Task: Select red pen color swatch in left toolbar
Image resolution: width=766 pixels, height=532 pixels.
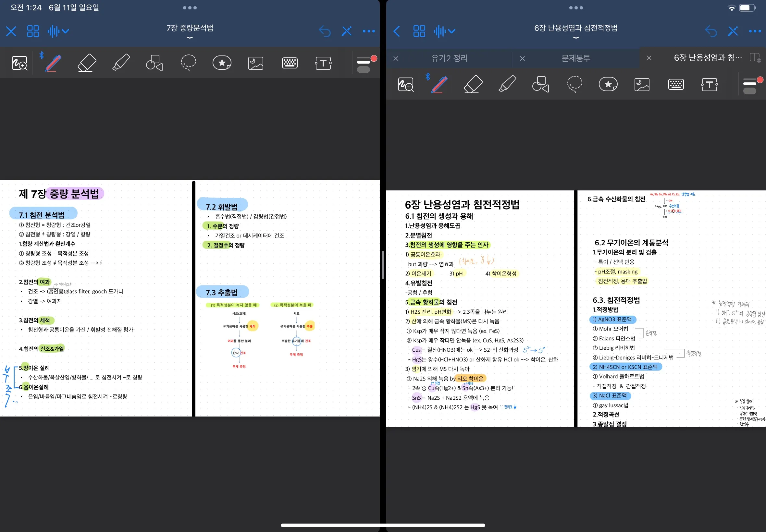Action: (x=374, y=59)
